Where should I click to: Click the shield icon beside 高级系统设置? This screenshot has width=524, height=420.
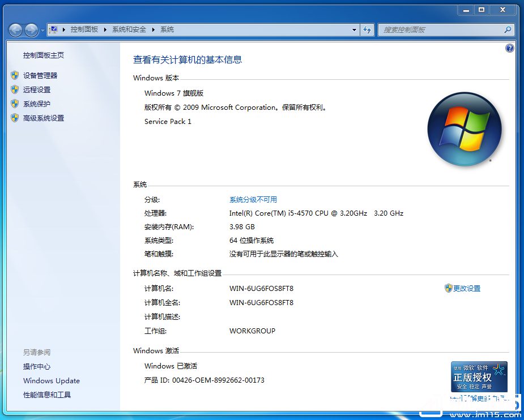(x=15, y=118)
